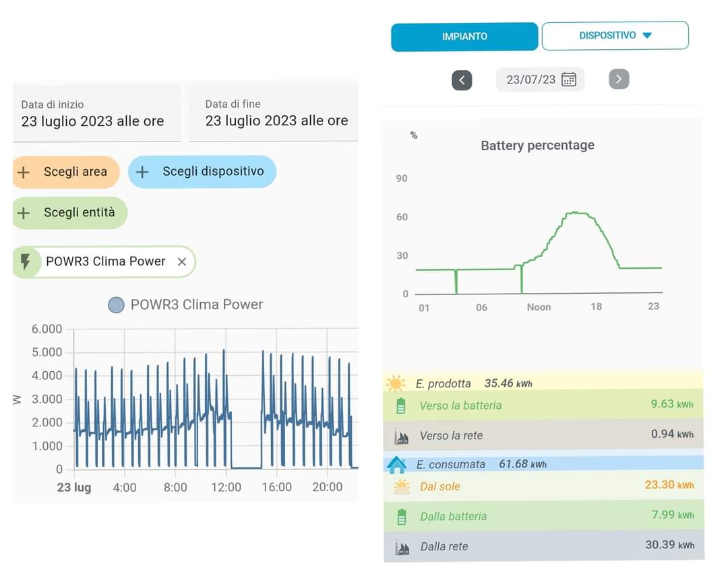Click Scegli dispositivo chip
This screenshot has height=582, width=728.
coord(202,171)
